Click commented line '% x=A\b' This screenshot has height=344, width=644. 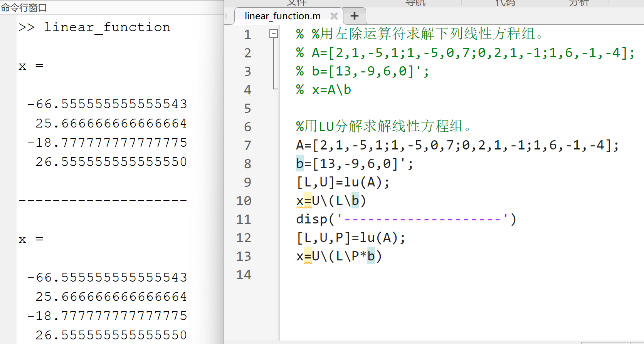tap(324, 90)
